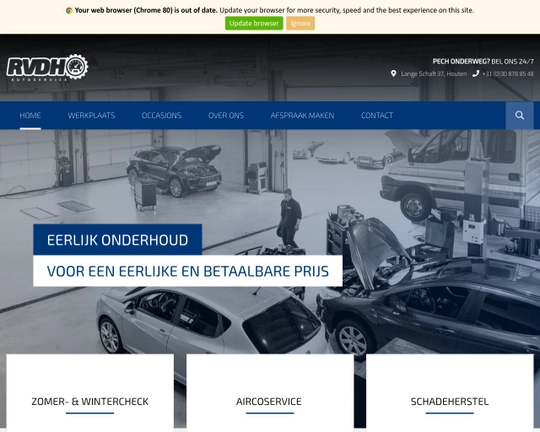This screenshot has width=540, height=432.
Task: Click the Pech Onderweg? Bel ons 24/7 text
Action: [483, 61]
